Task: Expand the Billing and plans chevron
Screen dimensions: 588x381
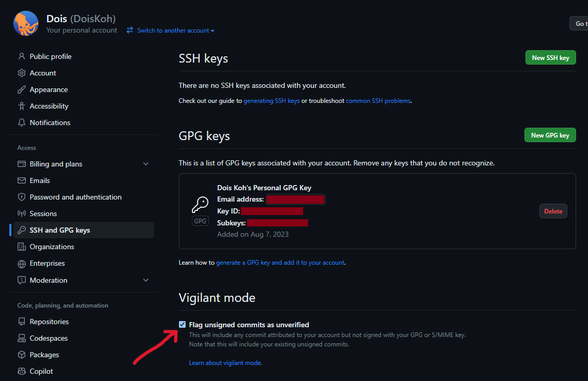Action: 146,164
